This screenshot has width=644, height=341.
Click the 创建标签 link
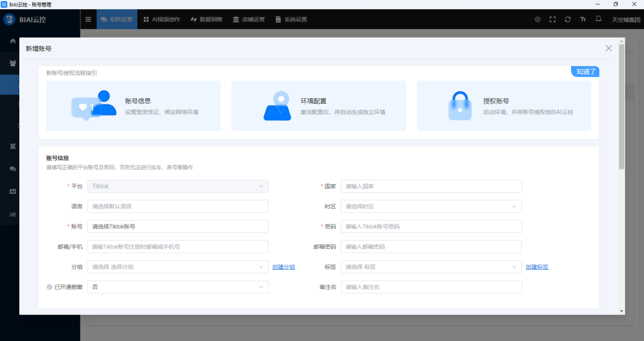pos(537,267)
